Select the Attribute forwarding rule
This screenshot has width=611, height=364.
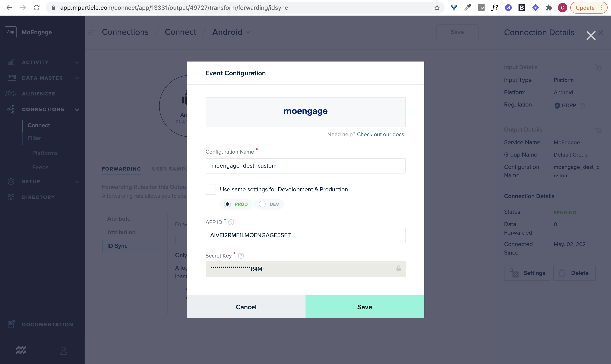tap(119, 218)
